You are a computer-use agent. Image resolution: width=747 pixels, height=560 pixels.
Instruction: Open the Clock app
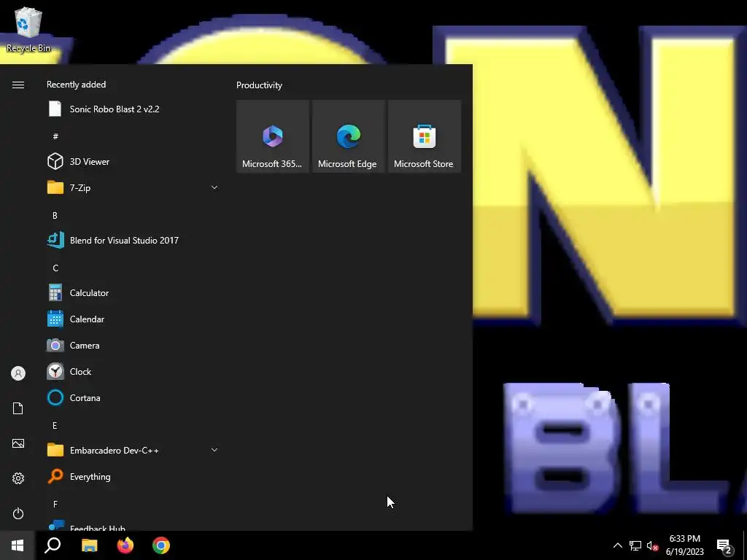click(x=133, y=371)
